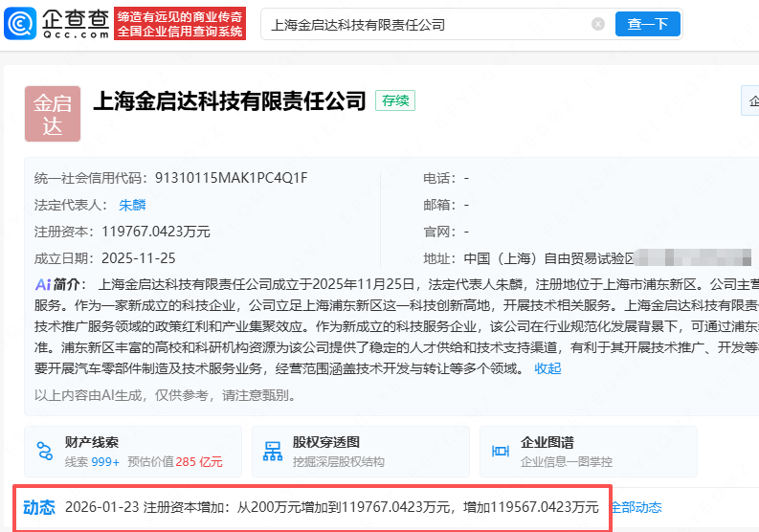Click the 企业图谱 icon

click(500, 452)
